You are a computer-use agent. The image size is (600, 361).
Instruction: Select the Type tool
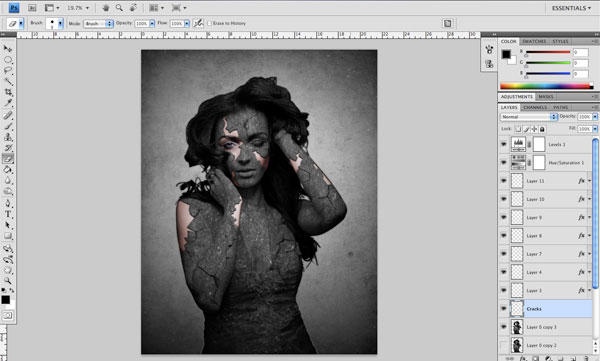tap(8, 214)
